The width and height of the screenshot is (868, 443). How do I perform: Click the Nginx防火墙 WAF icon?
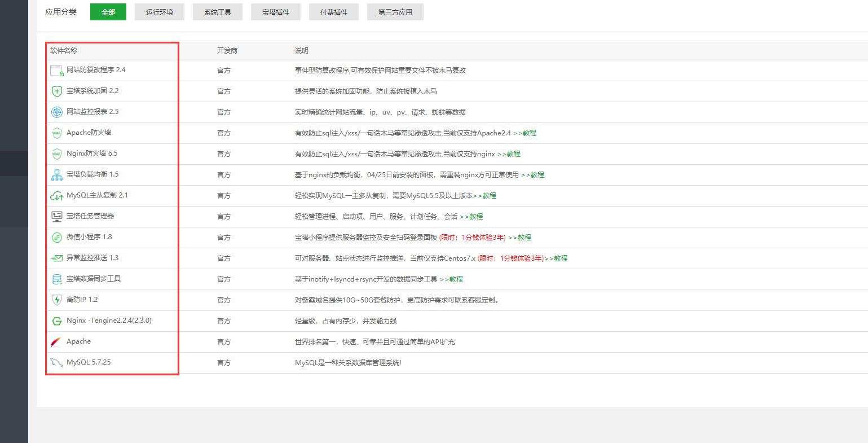point(57,154)
